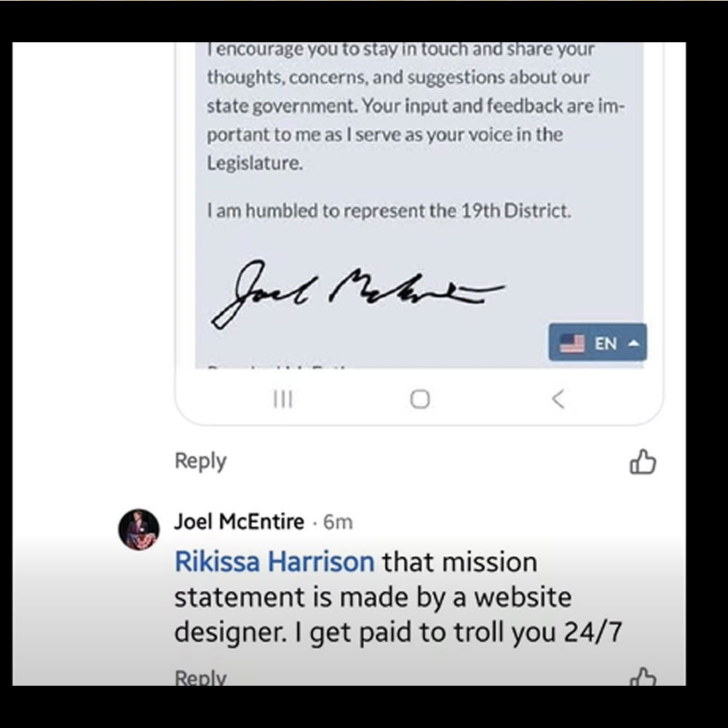The image size is (728, 728).
Task: Tap the Android recent apps icon
Action: (282, 399)
